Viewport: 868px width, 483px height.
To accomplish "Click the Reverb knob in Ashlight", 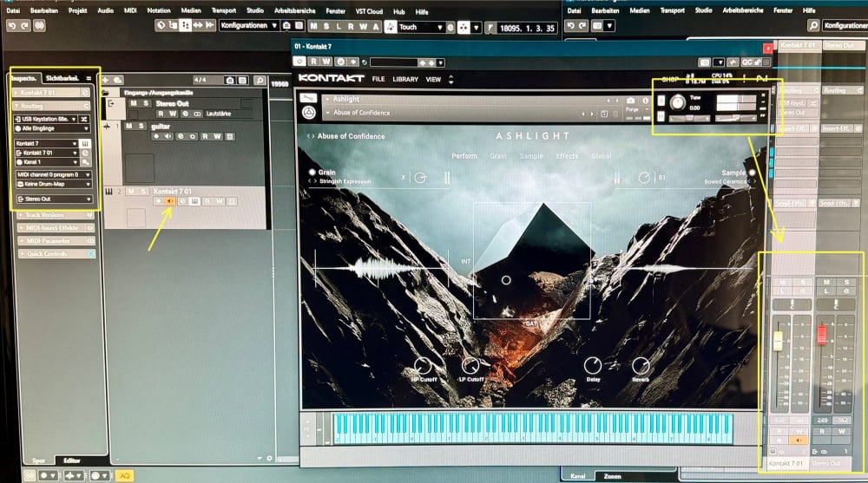I will pos(641,366).
